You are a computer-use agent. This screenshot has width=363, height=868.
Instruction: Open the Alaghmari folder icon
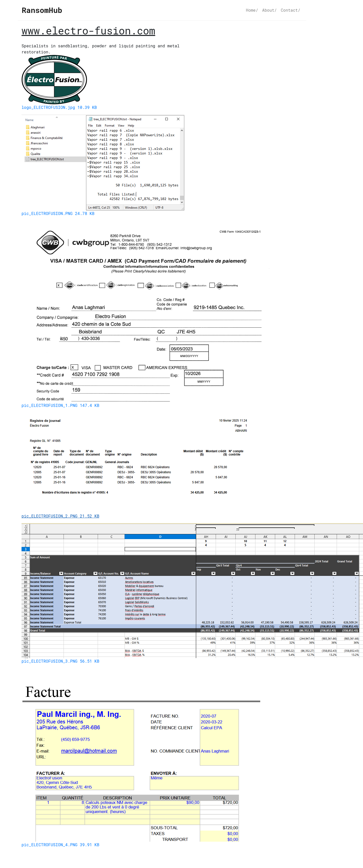[x=28, y=127]
